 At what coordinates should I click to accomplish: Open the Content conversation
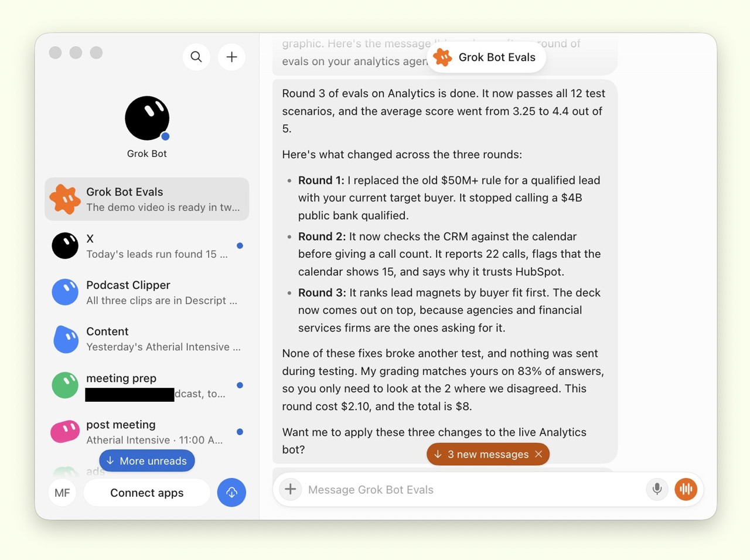(147, 339)
